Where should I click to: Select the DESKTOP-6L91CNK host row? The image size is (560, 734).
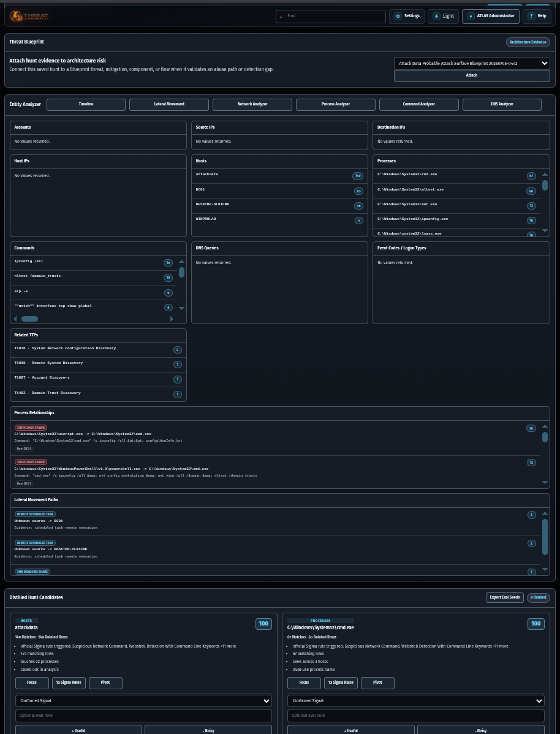point(279,205)
